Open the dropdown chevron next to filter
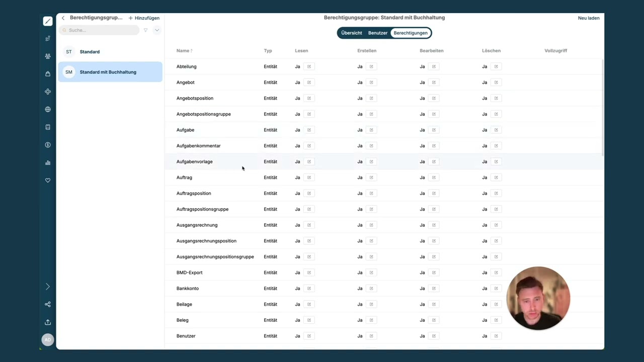644x362 pixels. pos(157,30)
